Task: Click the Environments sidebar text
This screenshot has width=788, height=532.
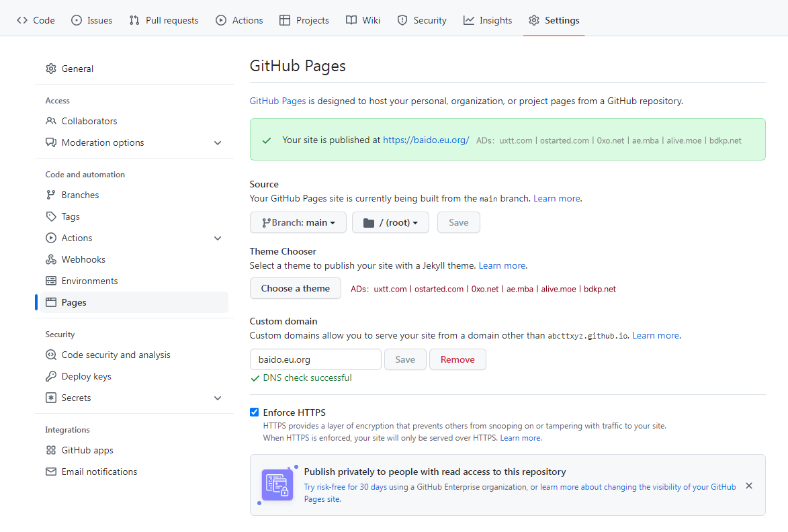Action: click(89, 281)
